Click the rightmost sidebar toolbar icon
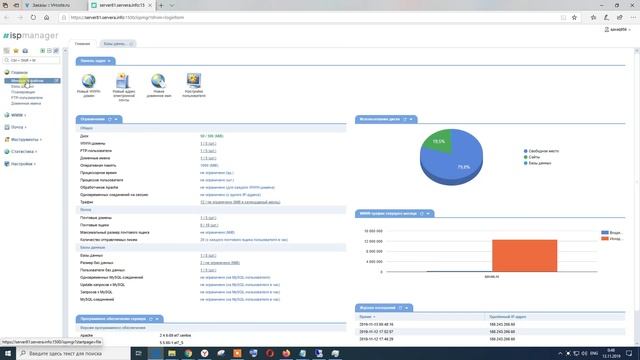The image size is (640, 360). [56, 51]
